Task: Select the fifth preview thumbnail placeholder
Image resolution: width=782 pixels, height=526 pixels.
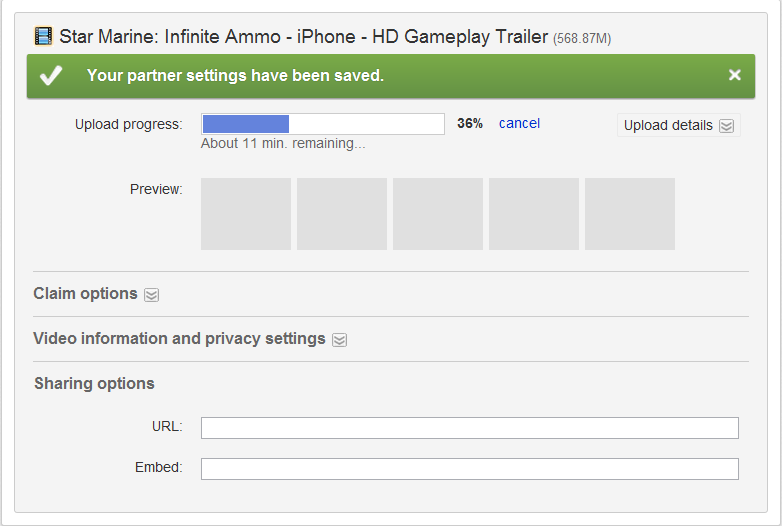Action: pyautogui.click(x=630, y=214)
